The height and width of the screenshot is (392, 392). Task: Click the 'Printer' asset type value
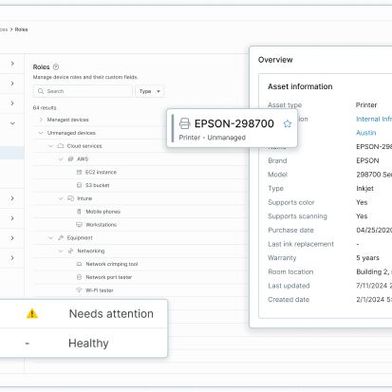click(x=366, y=105)
